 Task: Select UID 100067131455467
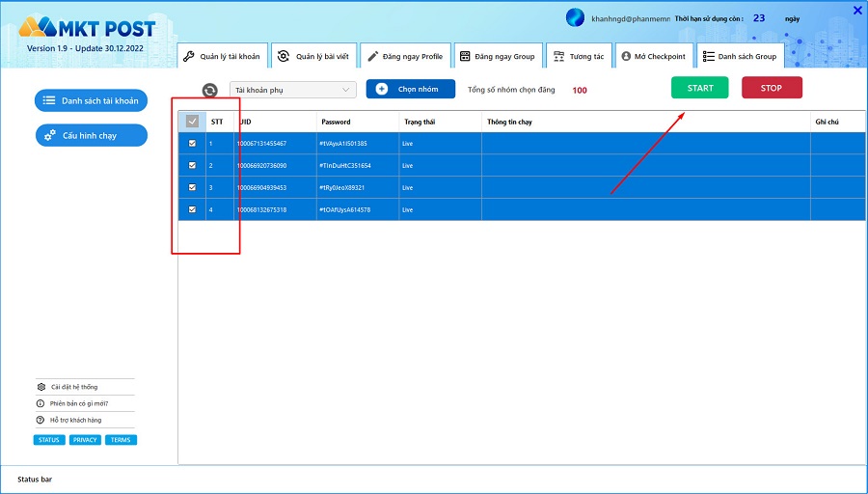261,144
